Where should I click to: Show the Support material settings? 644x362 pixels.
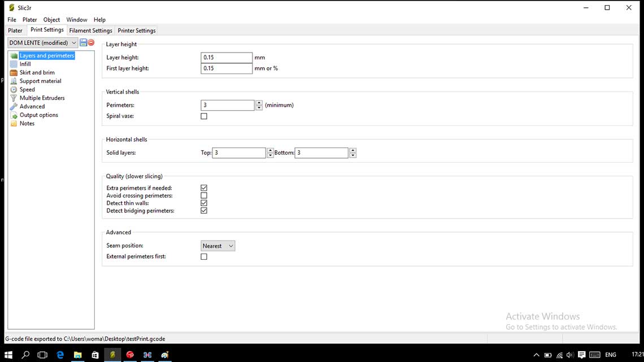pos(40,81)
